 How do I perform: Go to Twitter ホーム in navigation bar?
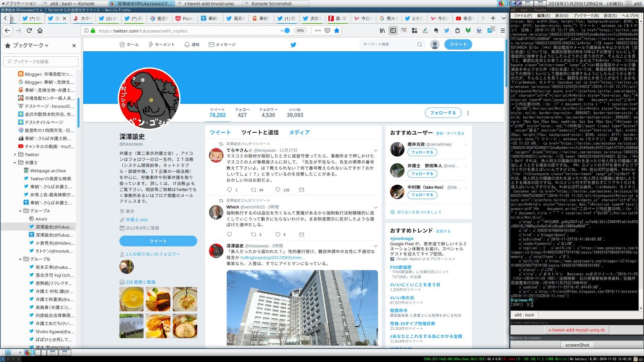(129, 45)
